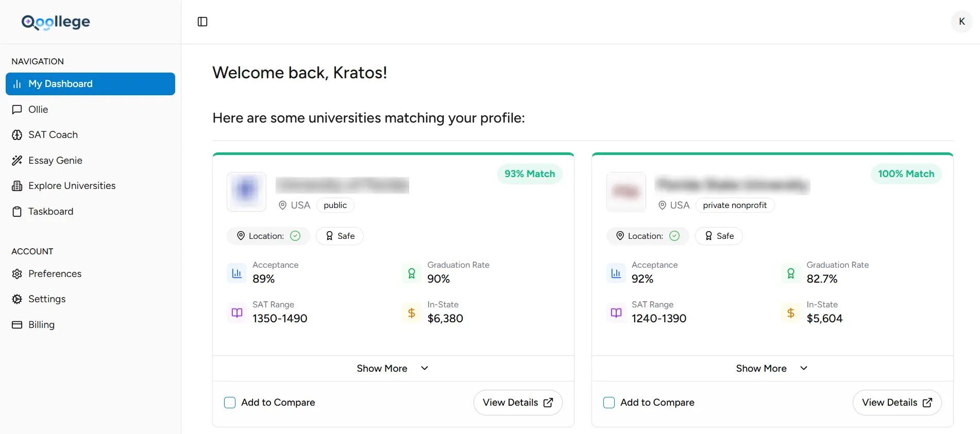
Task: Open the K account avatar menu
Action: (x=961, y=22)
